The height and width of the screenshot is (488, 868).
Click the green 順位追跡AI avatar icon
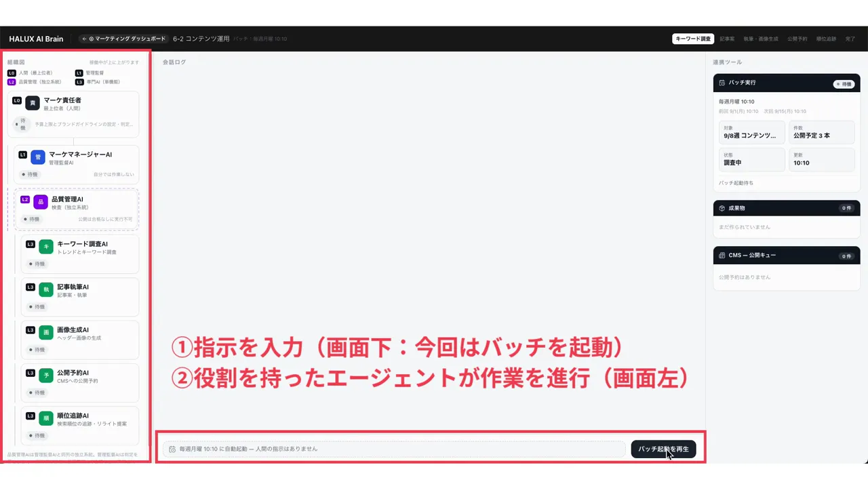point(46,418)
